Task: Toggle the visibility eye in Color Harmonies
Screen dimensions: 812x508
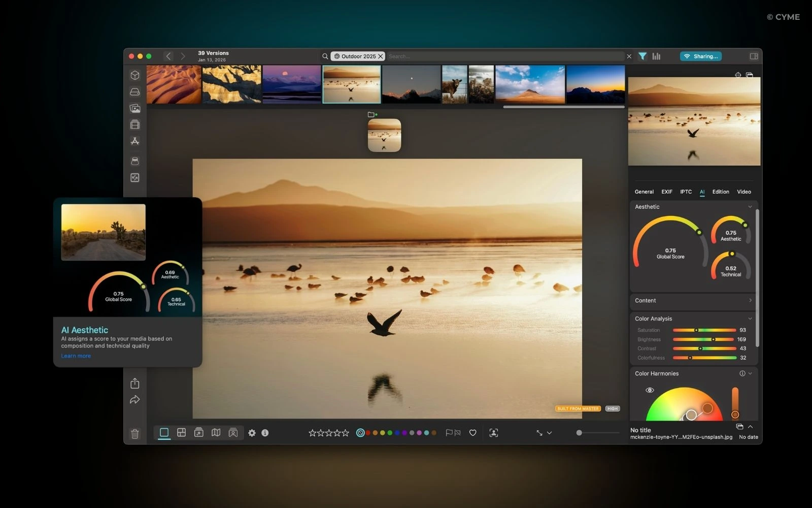Action: tap(650, 390)
